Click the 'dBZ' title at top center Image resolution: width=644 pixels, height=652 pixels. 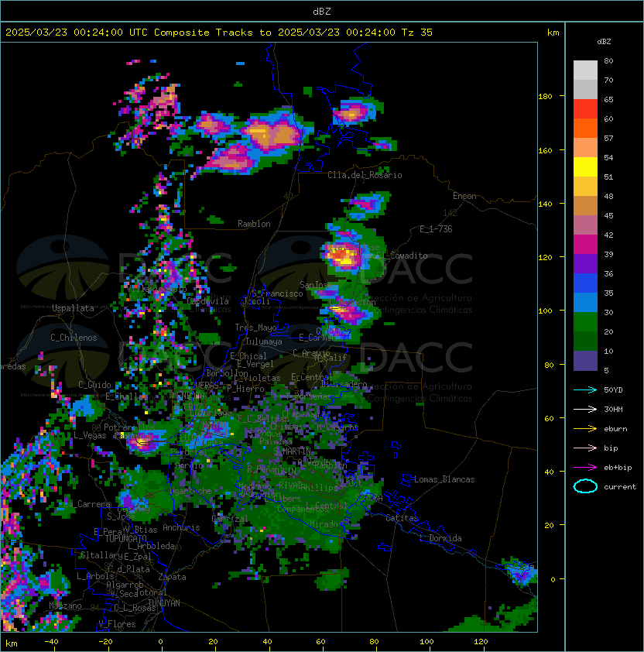pos(322,12)
